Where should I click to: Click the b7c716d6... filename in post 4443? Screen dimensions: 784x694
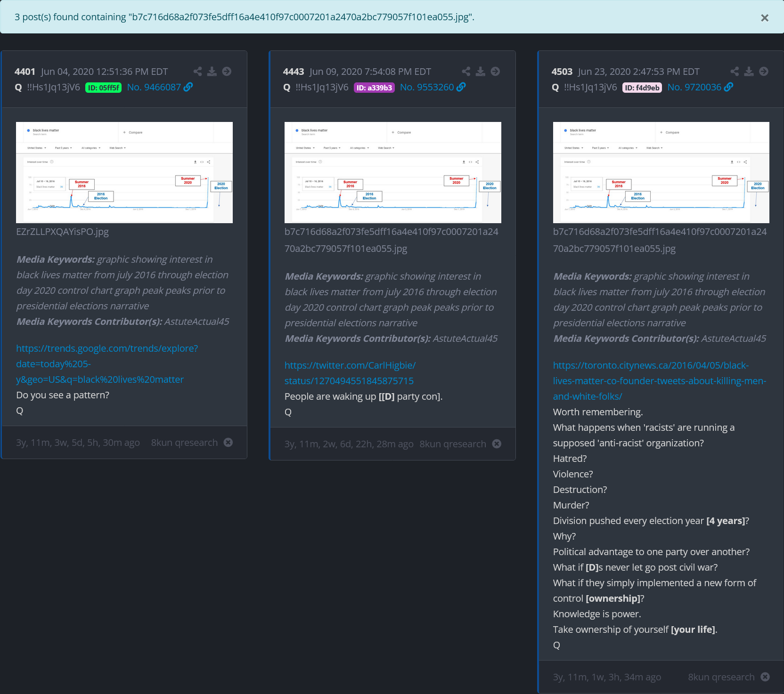[392, 240]
